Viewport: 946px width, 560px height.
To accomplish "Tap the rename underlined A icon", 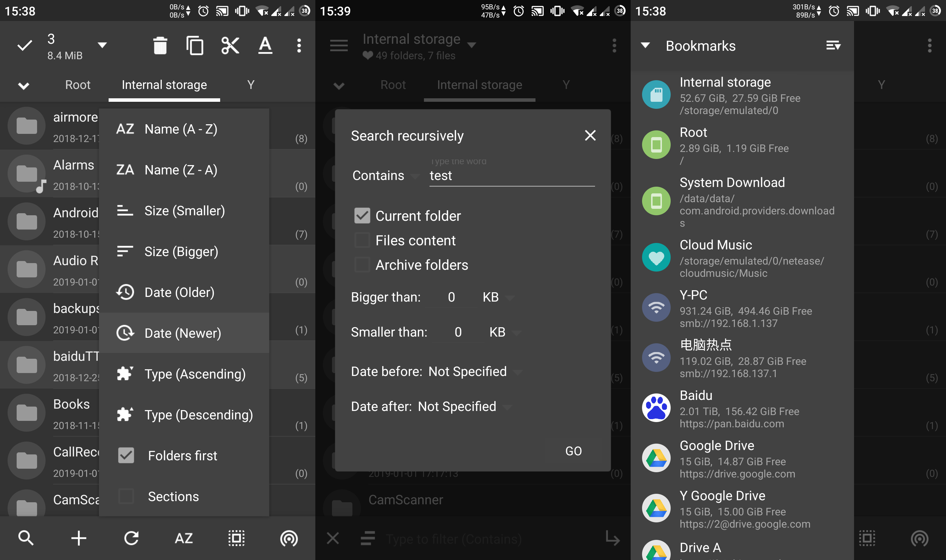I will pyautogui.click(x=265, y=46).
